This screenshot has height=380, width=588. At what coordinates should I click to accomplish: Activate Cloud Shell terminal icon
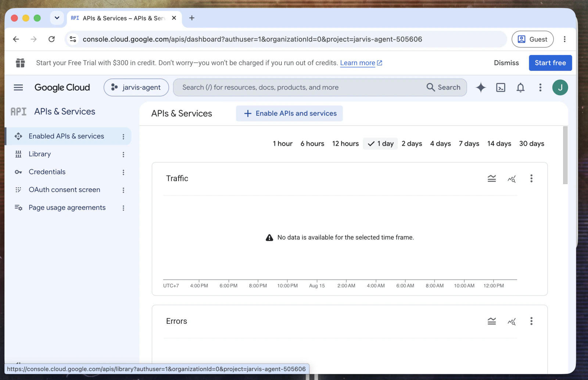(x=501, y=87)
